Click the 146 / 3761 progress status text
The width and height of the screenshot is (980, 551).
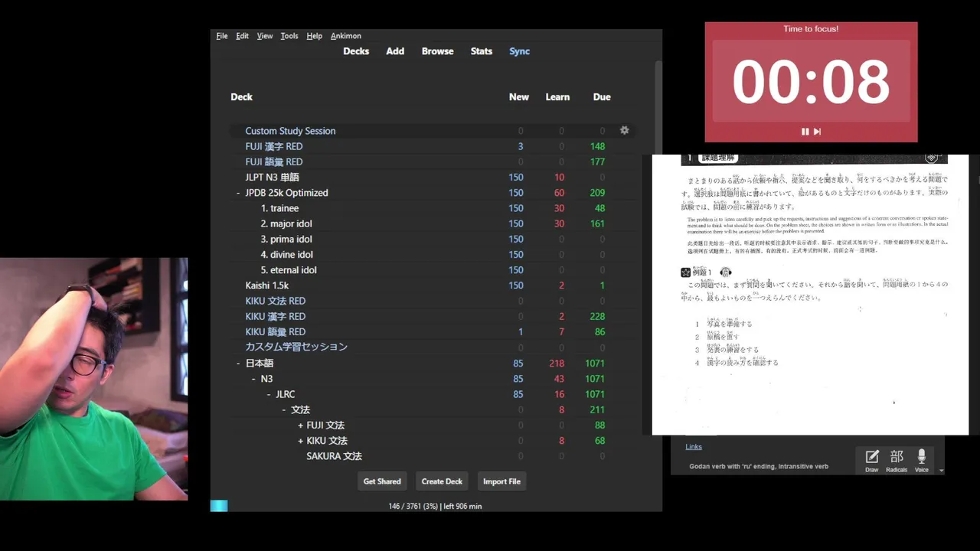click(x=435, y=506)
